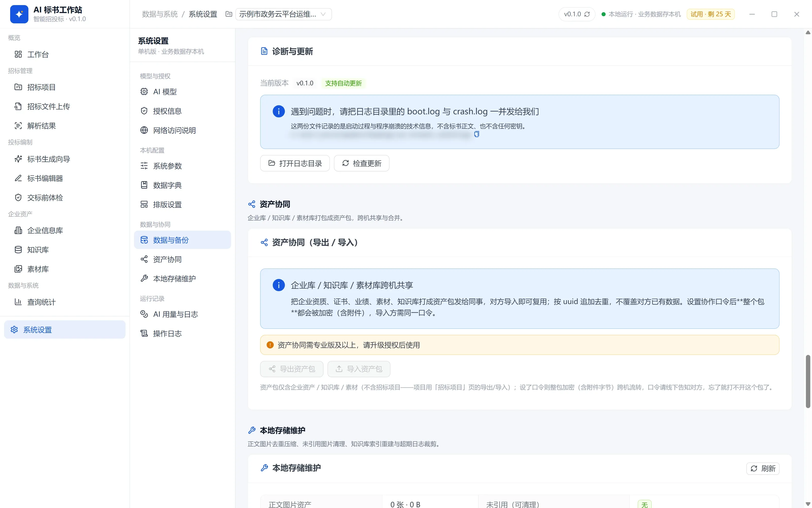Open the 标书编辑器 editor
Viewport: 812px width, 508px height.
[65, 178]
